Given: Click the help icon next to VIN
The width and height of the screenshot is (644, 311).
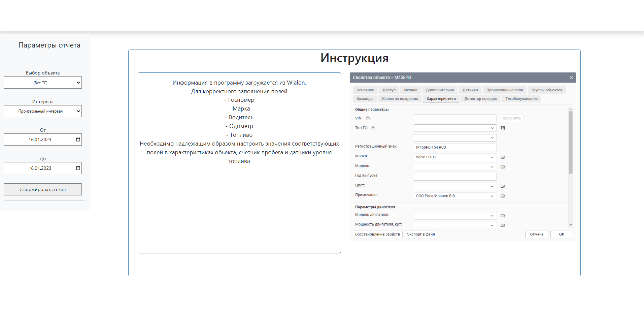Looking at the screenshot, I should tap(368, 118).
